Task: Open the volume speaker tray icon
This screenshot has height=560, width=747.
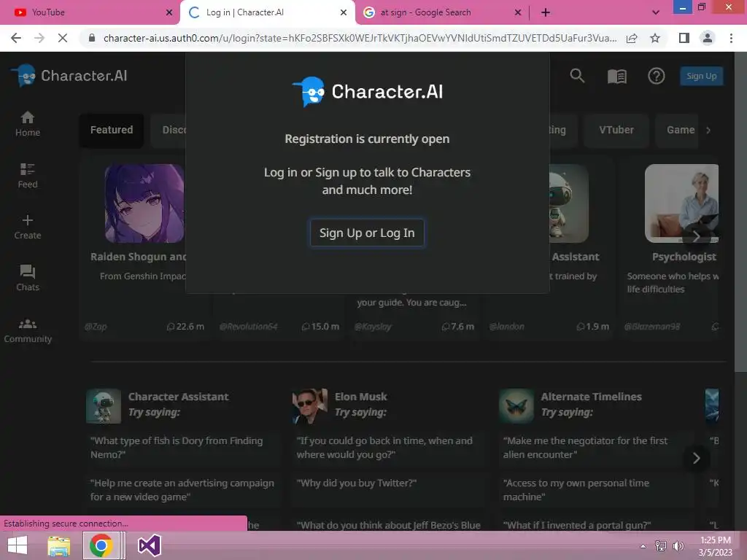Action: pos(678,546)
